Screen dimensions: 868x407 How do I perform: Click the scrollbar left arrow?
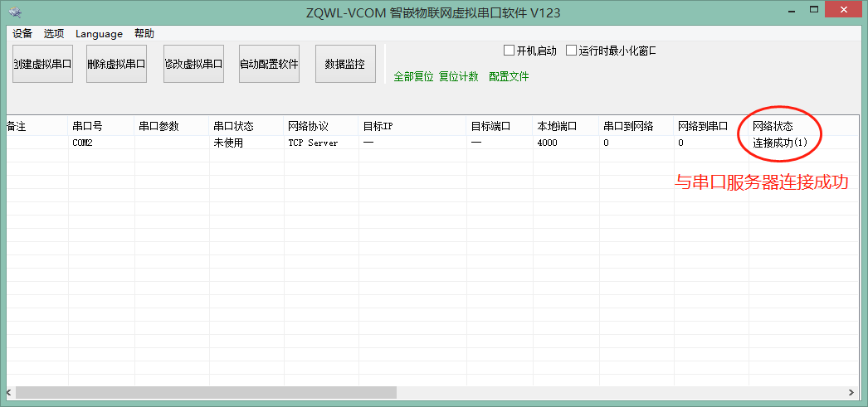(11, 393)
